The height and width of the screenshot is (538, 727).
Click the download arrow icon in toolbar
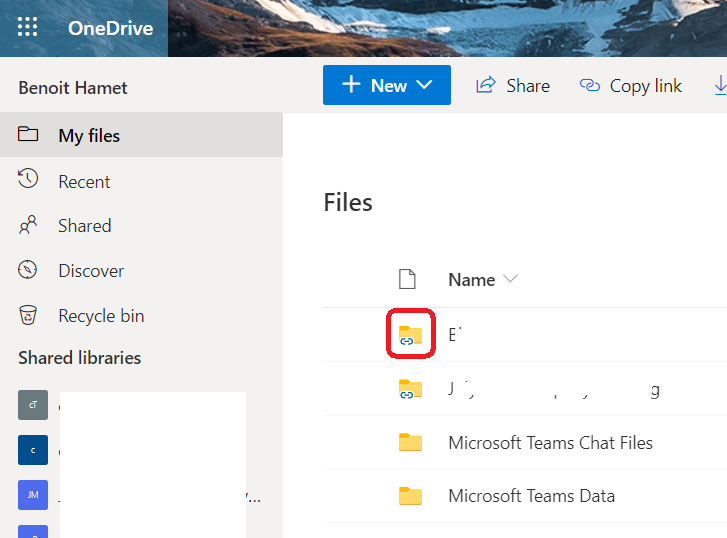point(719,86)
